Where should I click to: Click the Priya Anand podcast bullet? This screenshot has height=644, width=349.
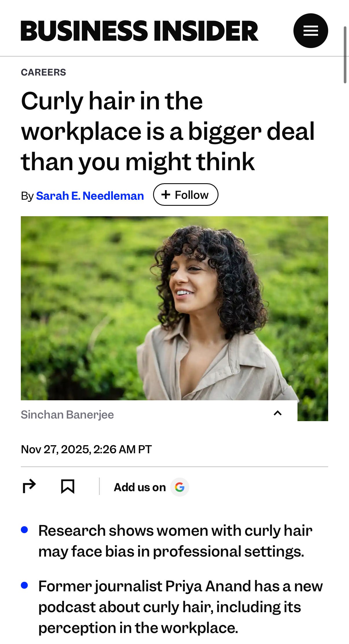(x=181, y=607)
